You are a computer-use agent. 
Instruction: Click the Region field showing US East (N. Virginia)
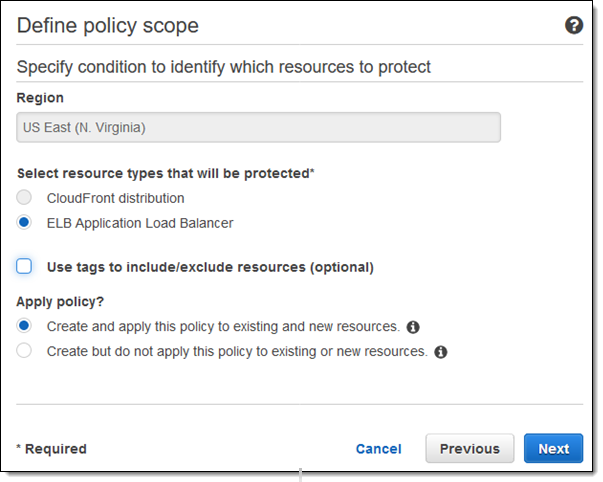pyautogui.click(x=259, y=128)
